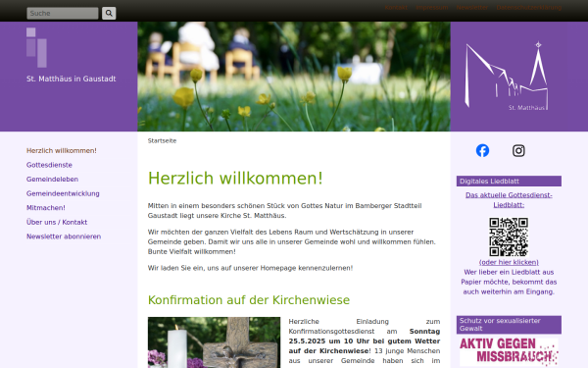The width and height of the screenshot is (588, 368).
Task: Click the St. Matthäus church outline logo
Action: click(507, 77)
